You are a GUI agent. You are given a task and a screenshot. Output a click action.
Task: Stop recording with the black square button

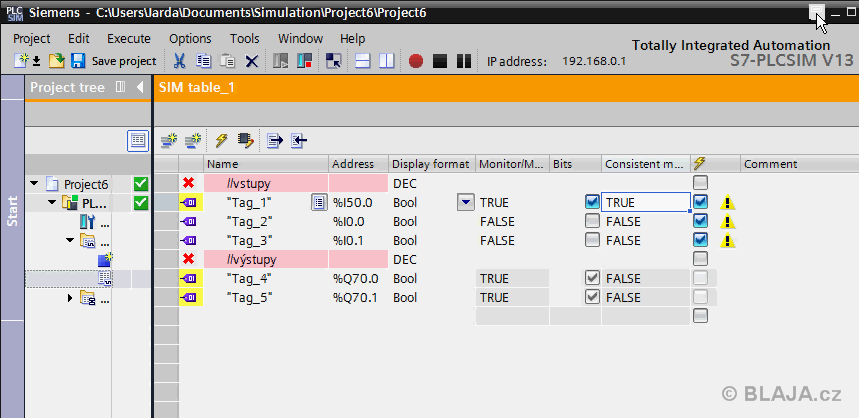point(440,61)
